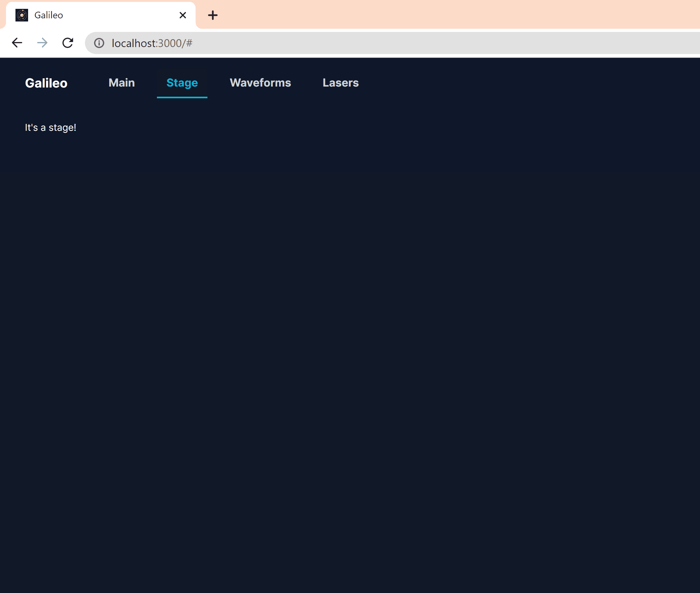Open site information icon beside localhost URL
The image size is (700, 593).
click(99, 43)
